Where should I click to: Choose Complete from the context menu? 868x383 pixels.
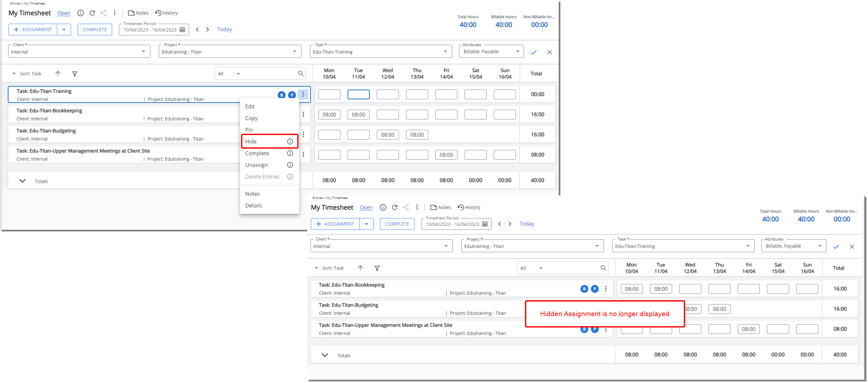pos(269,153)
